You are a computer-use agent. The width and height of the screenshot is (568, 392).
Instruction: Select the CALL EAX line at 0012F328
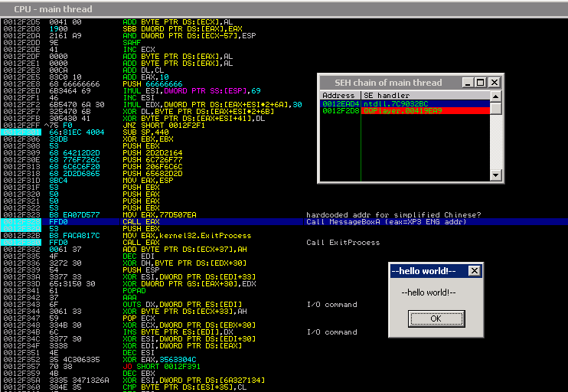point(284,222)
